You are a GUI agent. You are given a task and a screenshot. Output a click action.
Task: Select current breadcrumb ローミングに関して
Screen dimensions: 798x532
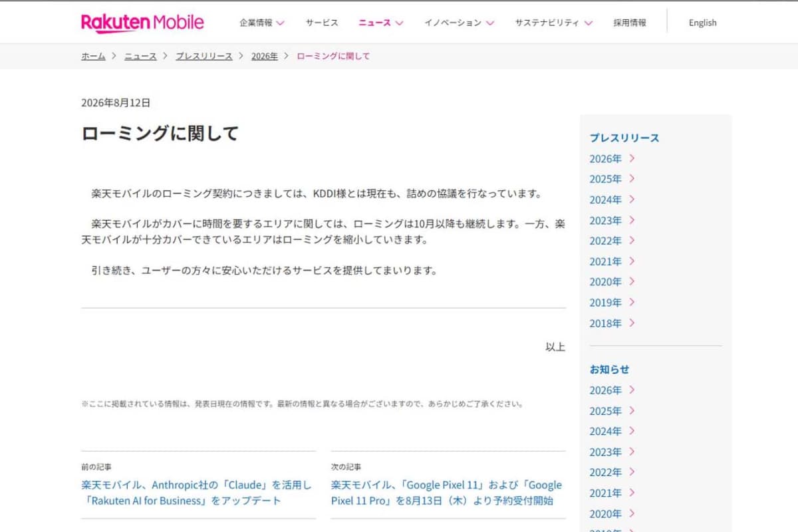333,57
